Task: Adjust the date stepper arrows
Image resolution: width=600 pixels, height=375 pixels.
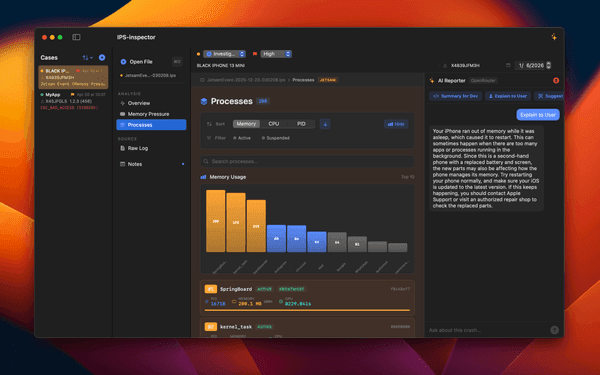Action: tap(548, 65)
